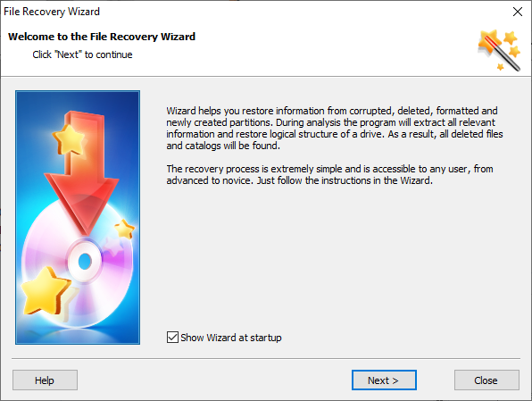This screenshot has width=532, height=401.
Task: Click the magic wand icon in header
Action: point(499,50)
